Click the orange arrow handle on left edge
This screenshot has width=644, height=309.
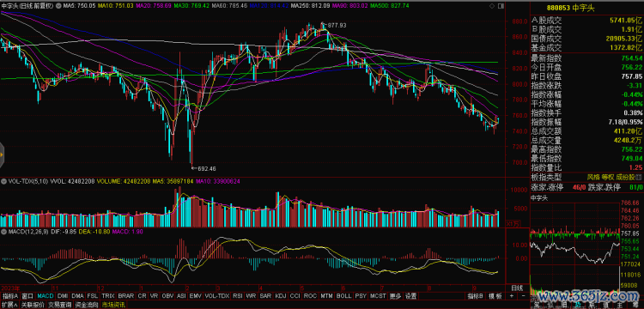(2, 154)
